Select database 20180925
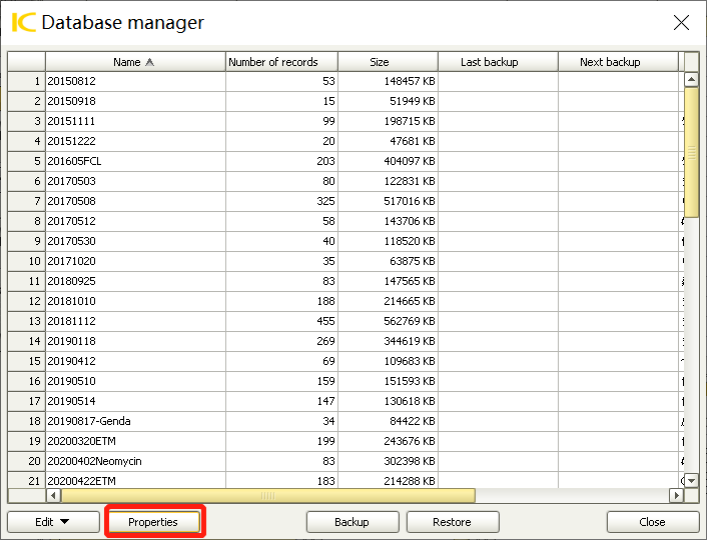This screenshot has height=540, width=707. [x=135, y=281]
